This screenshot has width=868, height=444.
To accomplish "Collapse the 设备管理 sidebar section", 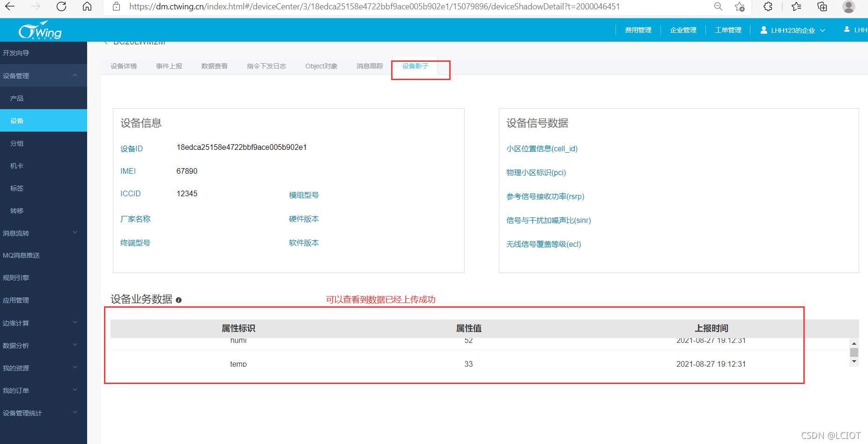I will pyautogui.click(x=44, y=75).
